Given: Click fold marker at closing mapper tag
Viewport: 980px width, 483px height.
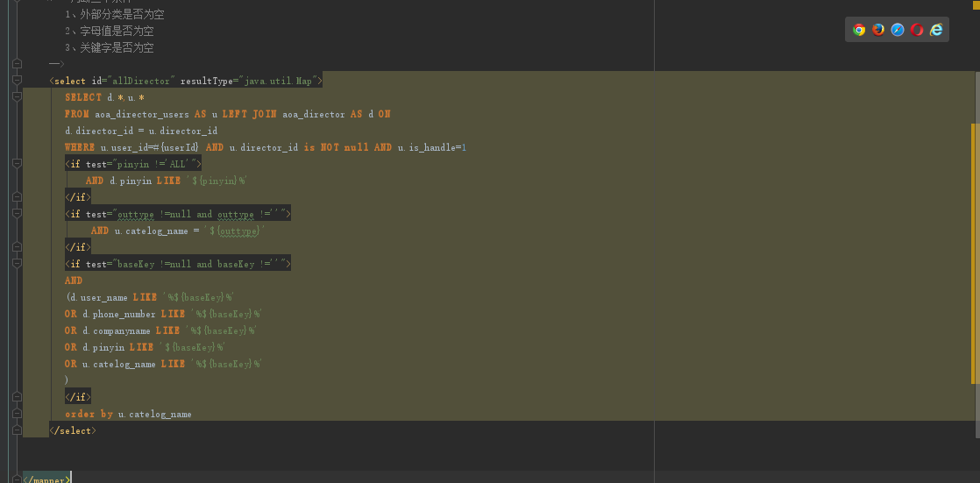Looking at the screenshot, I should point(17,479).
